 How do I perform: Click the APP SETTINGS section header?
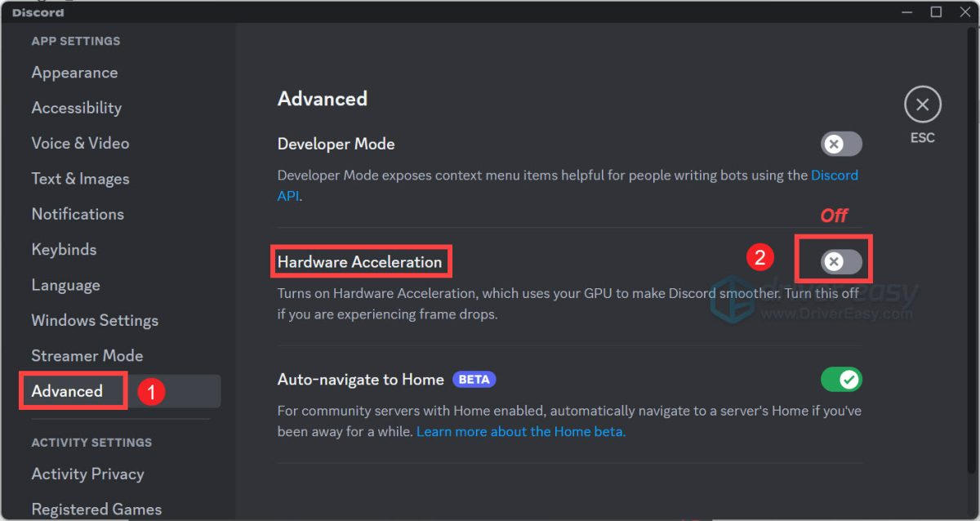pyautogui.click(x=75, y=41)
